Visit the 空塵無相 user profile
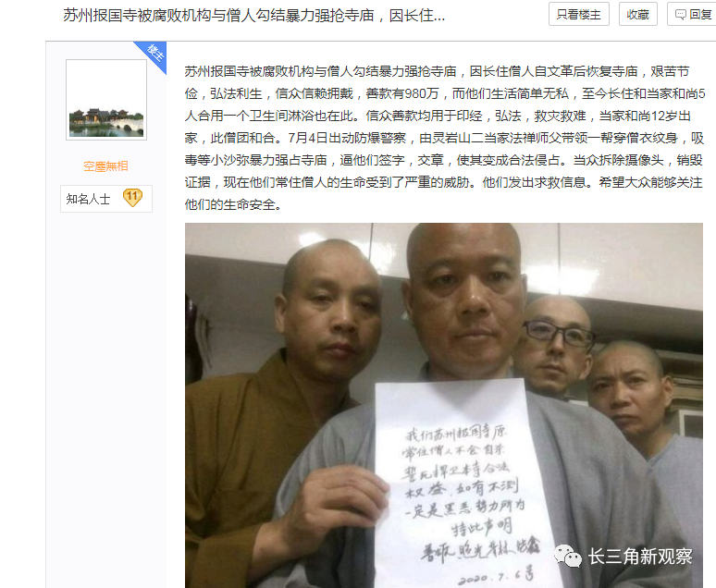The height and width of the screenshot is (588, 716). [106, 166]
